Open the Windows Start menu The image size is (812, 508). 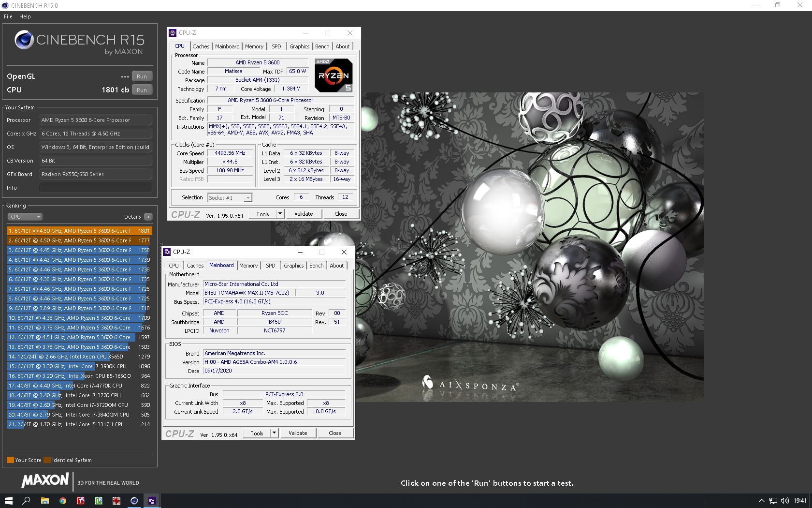click(x=8, y=501)
